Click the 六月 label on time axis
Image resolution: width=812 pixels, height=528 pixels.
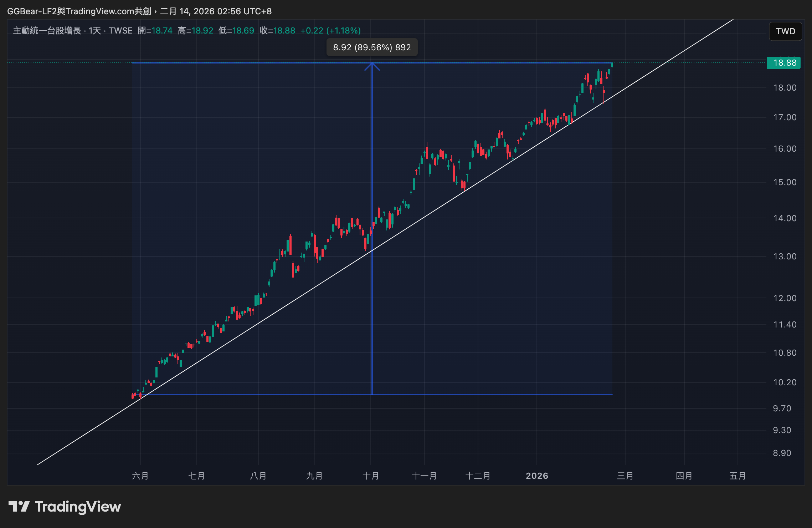[x=140, y=476]
